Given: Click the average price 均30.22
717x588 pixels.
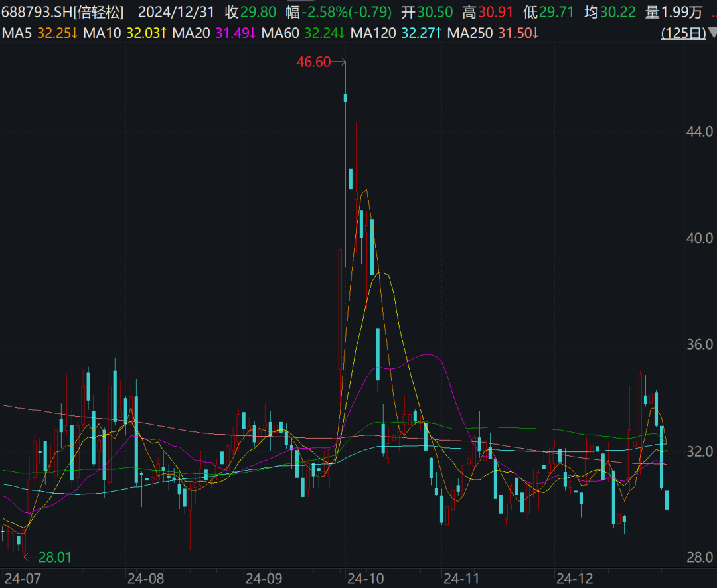Looking at the screenshot, I should 610,12.
